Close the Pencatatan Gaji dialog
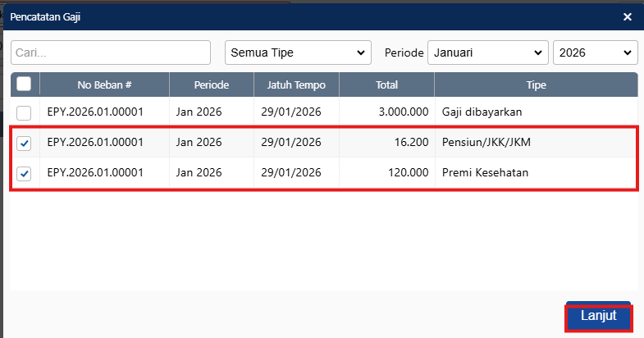Screen dimensions: 644x338 click(628, 16)
